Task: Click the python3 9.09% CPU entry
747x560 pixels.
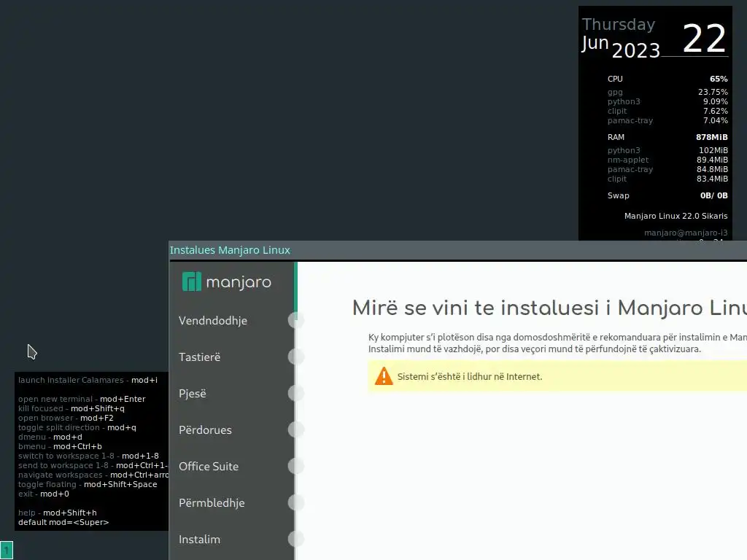Action: tap(667, 101)
